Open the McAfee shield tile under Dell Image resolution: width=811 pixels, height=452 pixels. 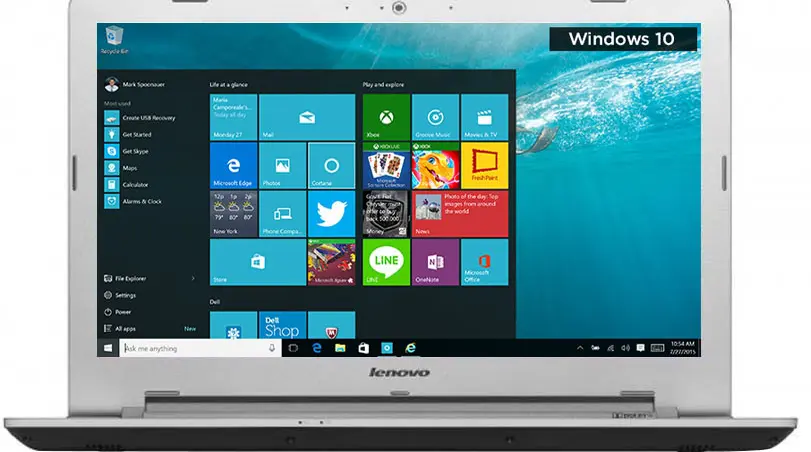(x=332, y=325)
